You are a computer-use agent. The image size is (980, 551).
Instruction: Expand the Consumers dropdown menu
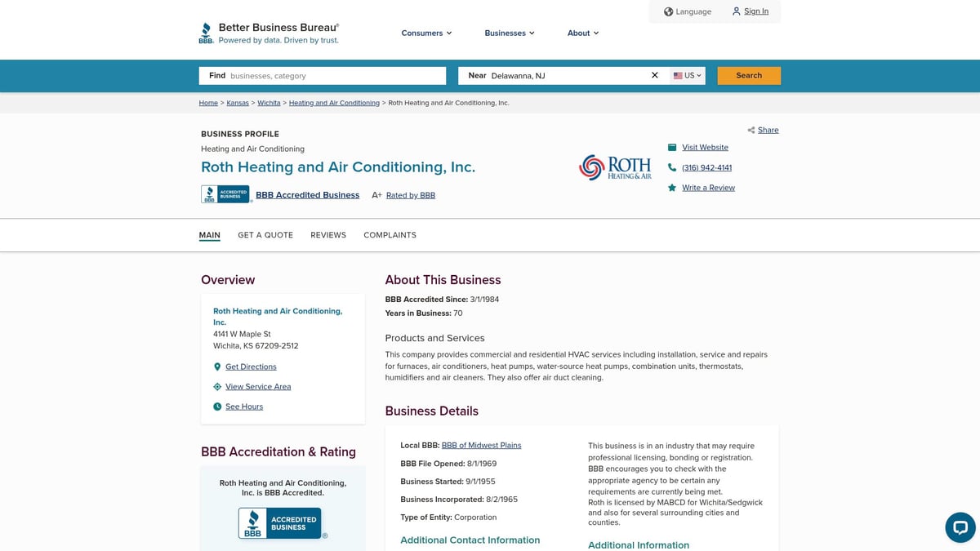point(426,33)
